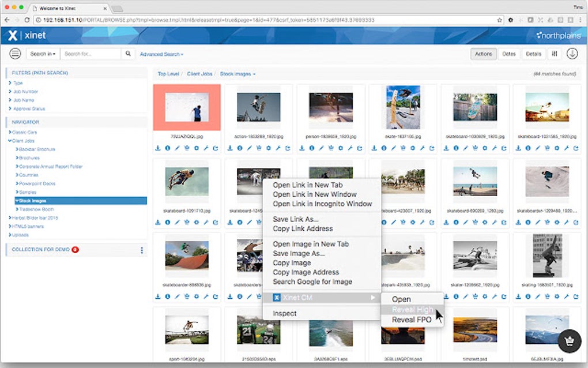The height and width of the screenshot is (368, 588).
Task: Click the Details button
Action: [533, 54]
